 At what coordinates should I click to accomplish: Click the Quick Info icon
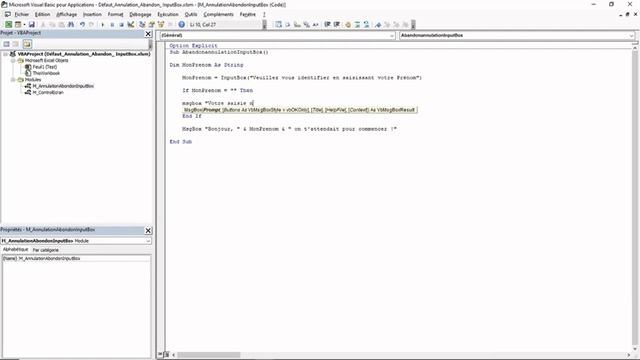pos(297,24)
